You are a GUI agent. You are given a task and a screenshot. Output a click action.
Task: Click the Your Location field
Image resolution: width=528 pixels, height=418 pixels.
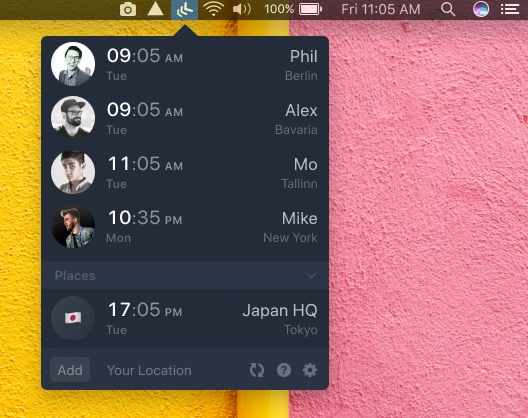coord(149,370)
